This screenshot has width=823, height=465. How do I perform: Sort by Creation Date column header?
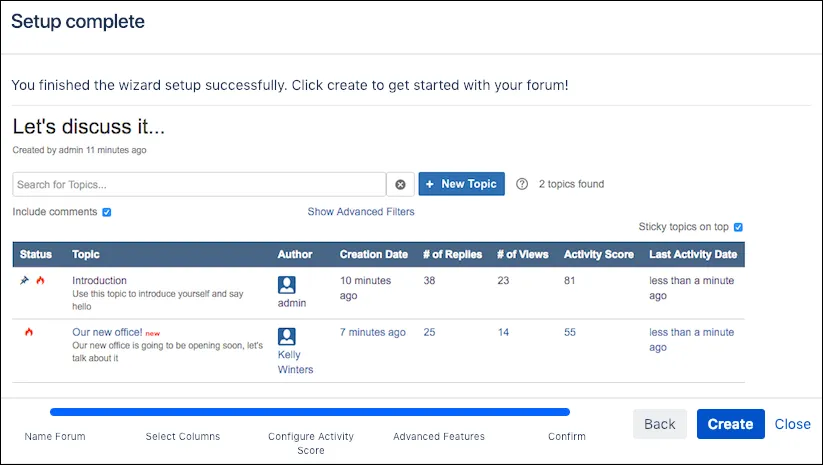[x=374, y=255]
